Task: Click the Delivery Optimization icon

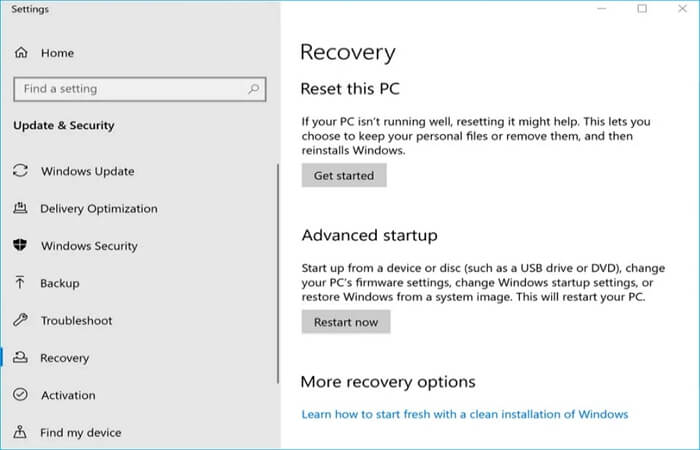Action: 20,209
